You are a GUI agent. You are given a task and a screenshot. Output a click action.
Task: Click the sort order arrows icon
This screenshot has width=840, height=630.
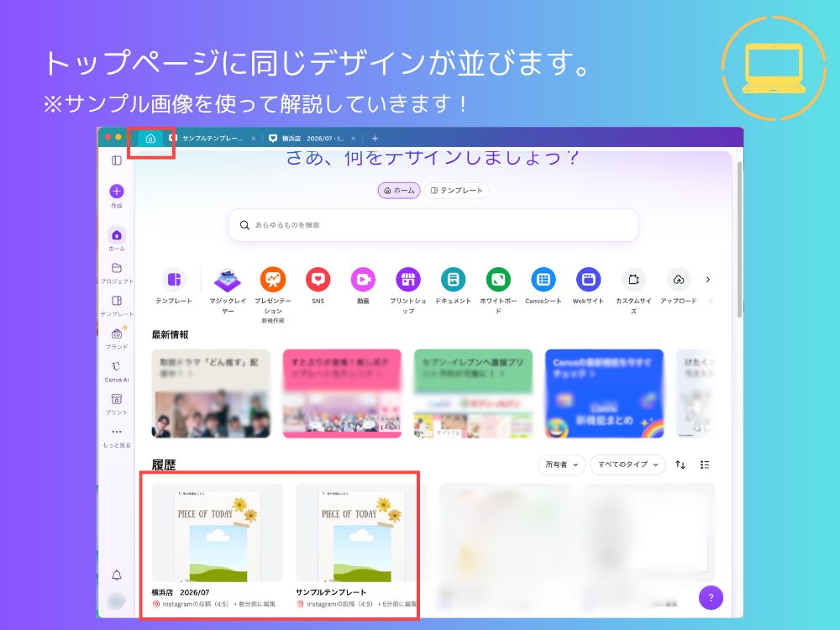point(680,465)
